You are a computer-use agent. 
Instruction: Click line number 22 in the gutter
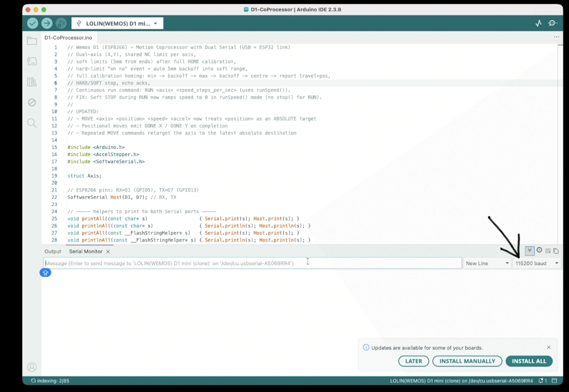point(54,197)
